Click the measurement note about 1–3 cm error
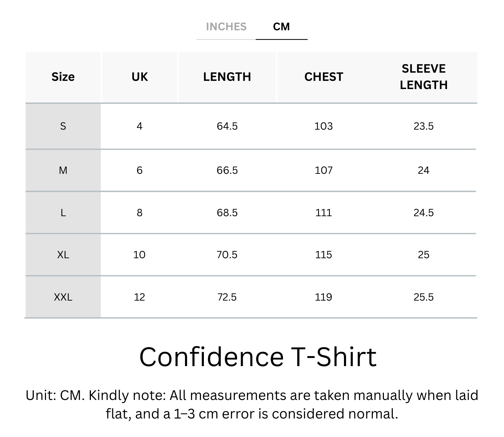 (x=252, y=405)
